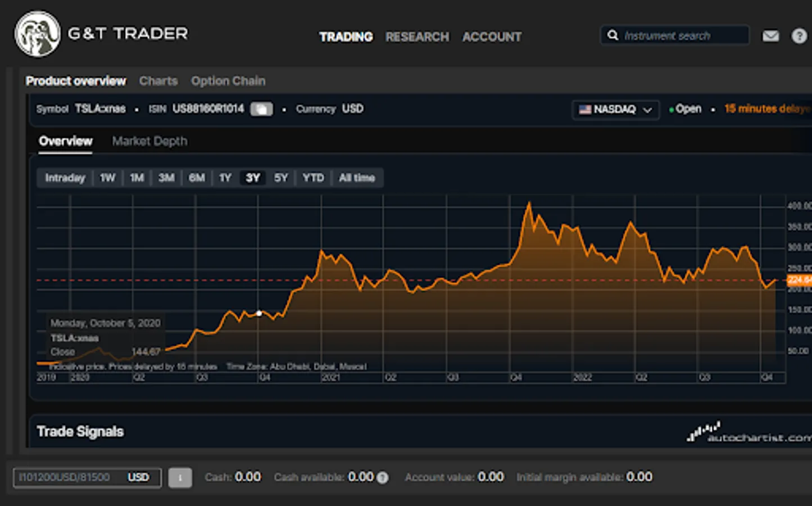
Task: Click the Trade Signals heading
Action: coord(80,431)
